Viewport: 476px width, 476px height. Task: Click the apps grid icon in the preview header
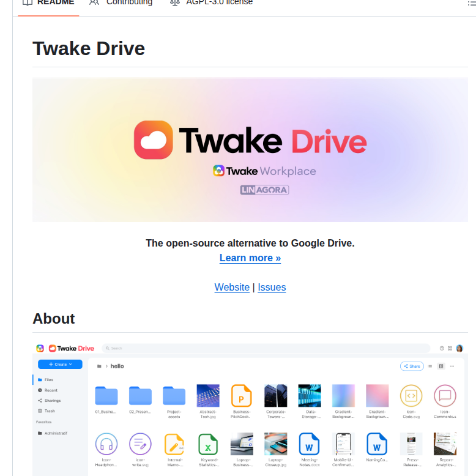click(450, 348)
